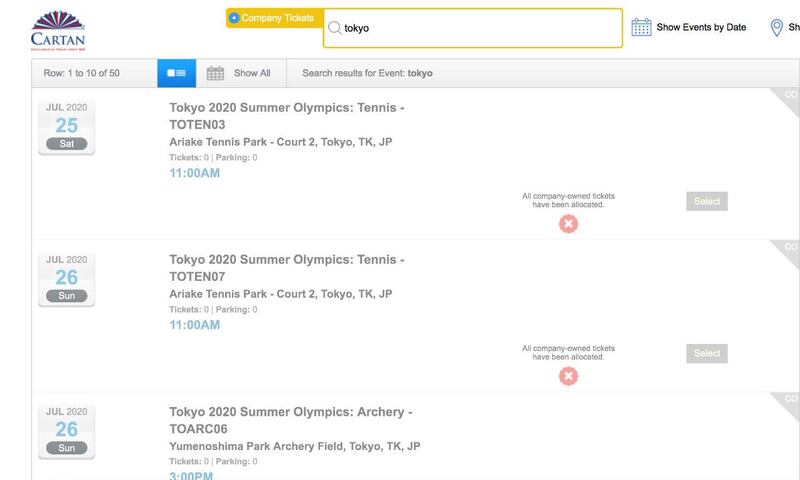This screenshot has height=480, width=800.
Task: Click the magnifier search icon
Action: (334, 28)
